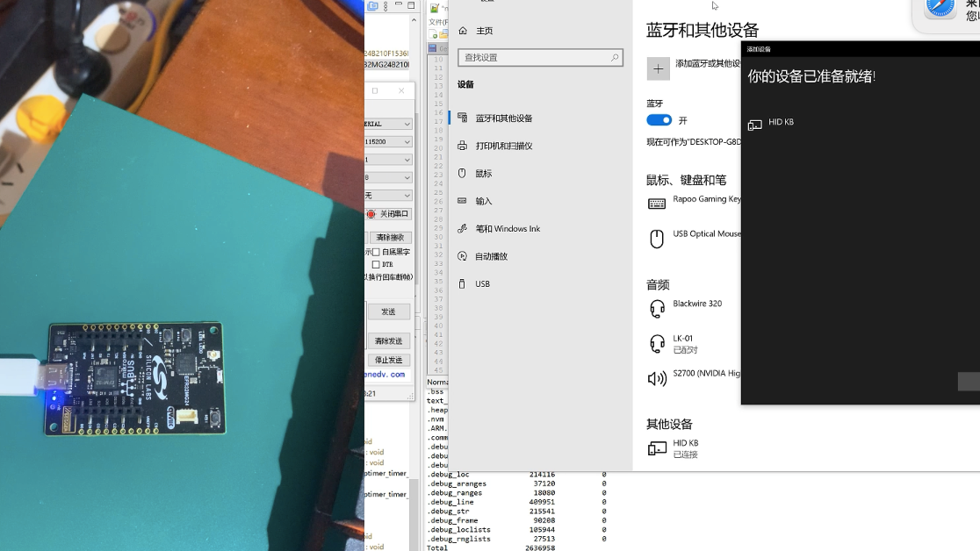Screen dimensions: 980x551
Task: Click the .debug_loc row in the build output
Action: point(516,475)
